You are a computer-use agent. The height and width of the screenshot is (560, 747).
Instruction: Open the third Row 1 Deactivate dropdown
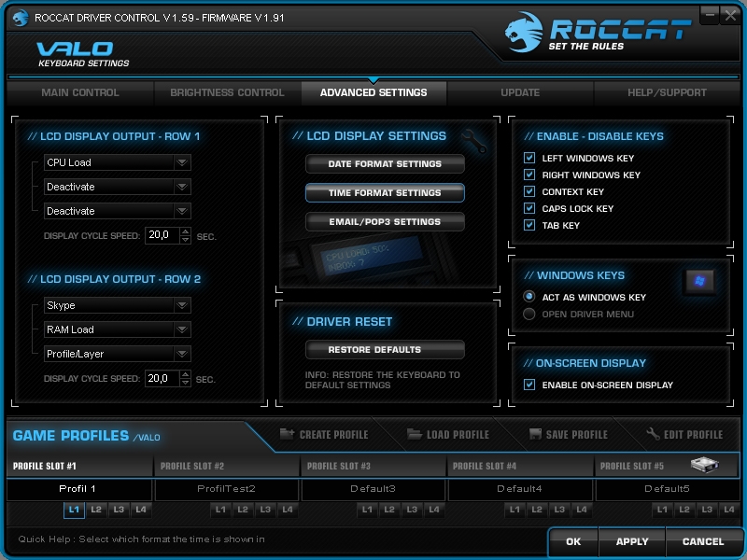click(x=118, y=211)
